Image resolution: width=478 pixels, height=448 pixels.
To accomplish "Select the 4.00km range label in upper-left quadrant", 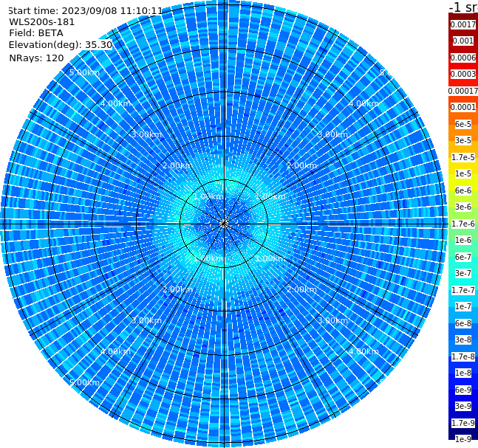I will [x=115, y=103].
